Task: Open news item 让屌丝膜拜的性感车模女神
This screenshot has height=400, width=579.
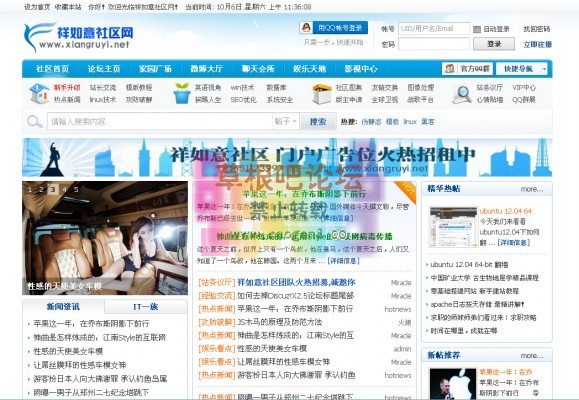Action: pos(80,365)
